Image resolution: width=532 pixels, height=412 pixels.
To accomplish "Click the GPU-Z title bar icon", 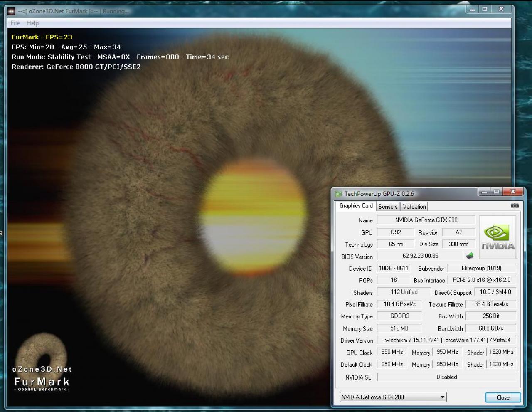I will click(x=339, y=194).
